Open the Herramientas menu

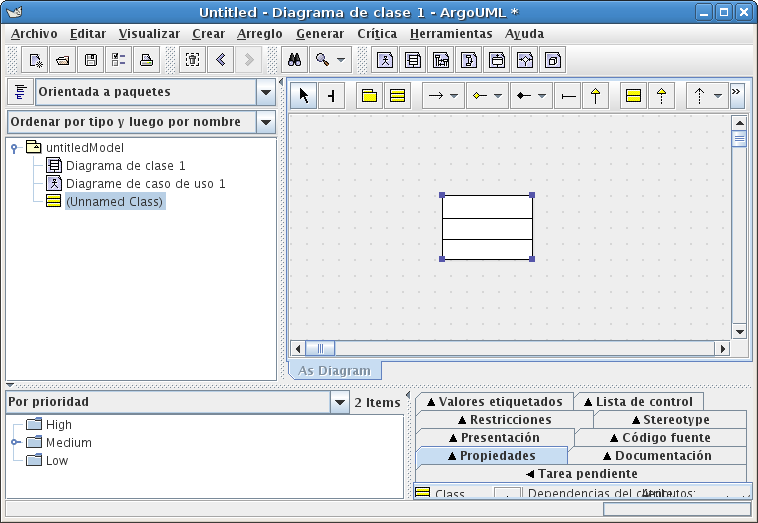[451, 34]
